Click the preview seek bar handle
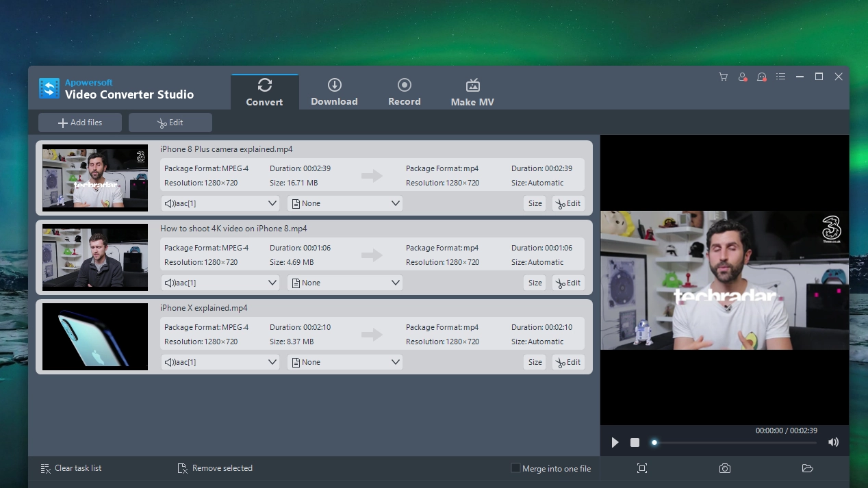Screen dimensions: 868x488 pyautogui.click(x=654, y=443)
